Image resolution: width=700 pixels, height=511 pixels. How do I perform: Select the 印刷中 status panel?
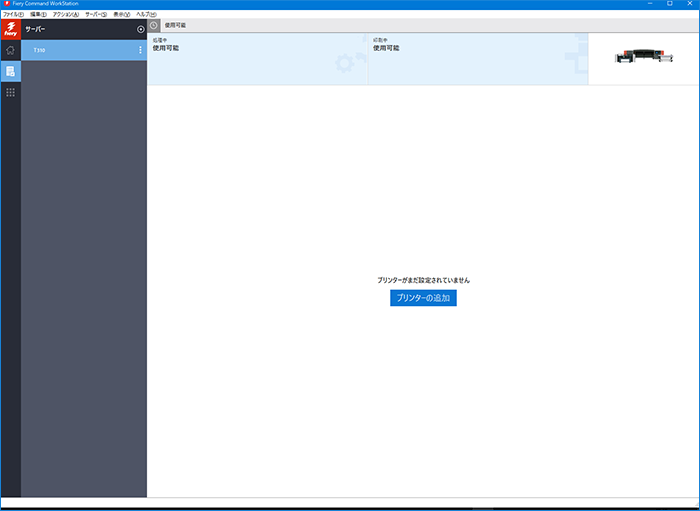478,59
